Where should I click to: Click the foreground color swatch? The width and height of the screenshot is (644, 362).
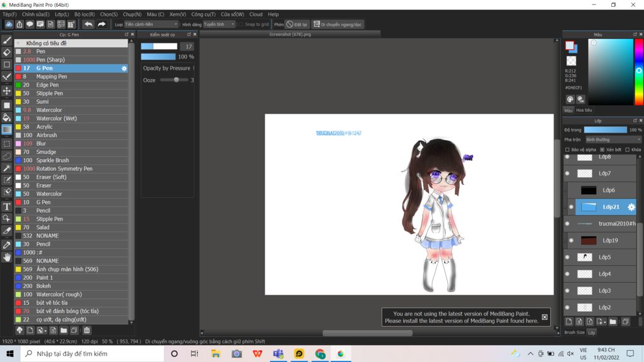(x=569, y=45)
